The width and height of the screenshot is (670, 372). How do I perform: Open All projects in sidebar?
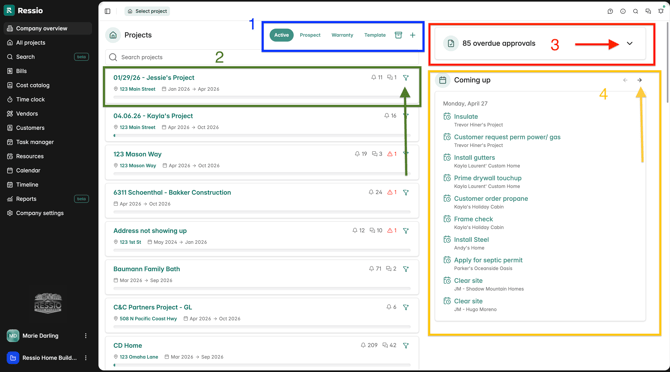point(48,43)
